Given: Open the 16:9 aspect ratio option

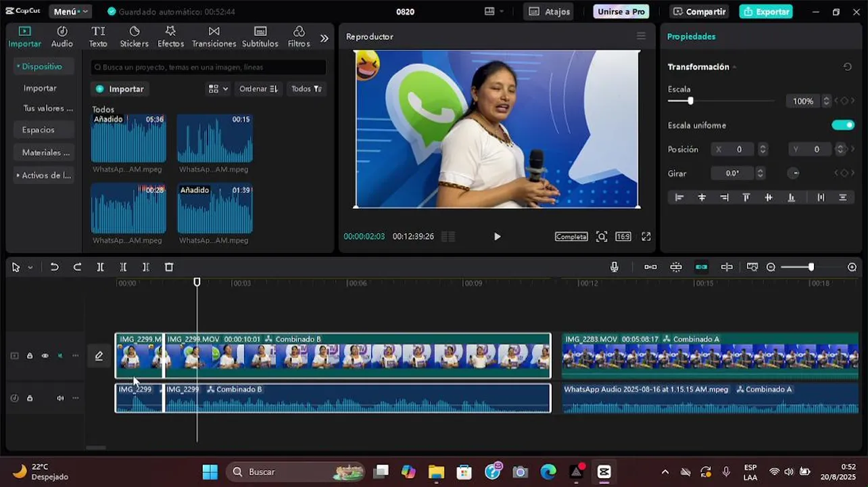Looking at the screenshot, I should coord(623,237).
